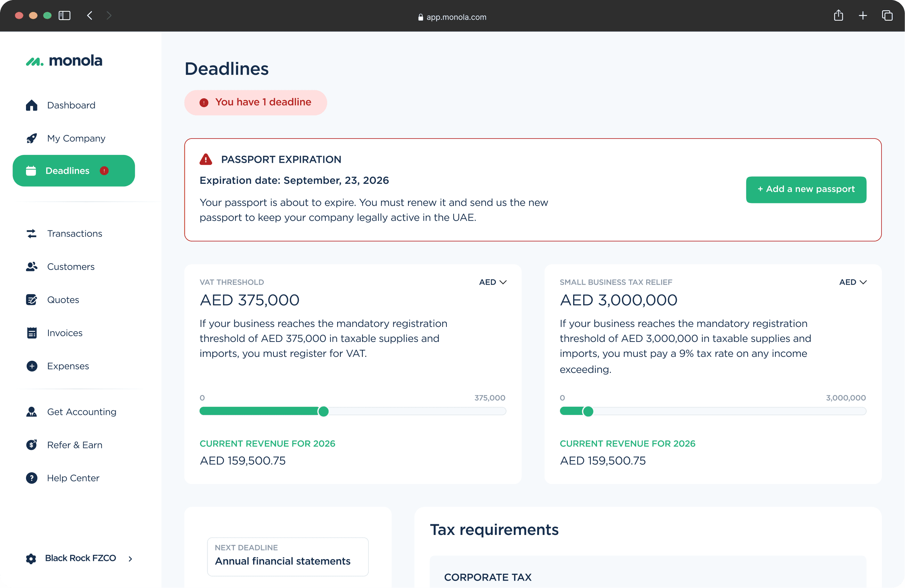Click the Expenses plus circle icon

point(32,366)
